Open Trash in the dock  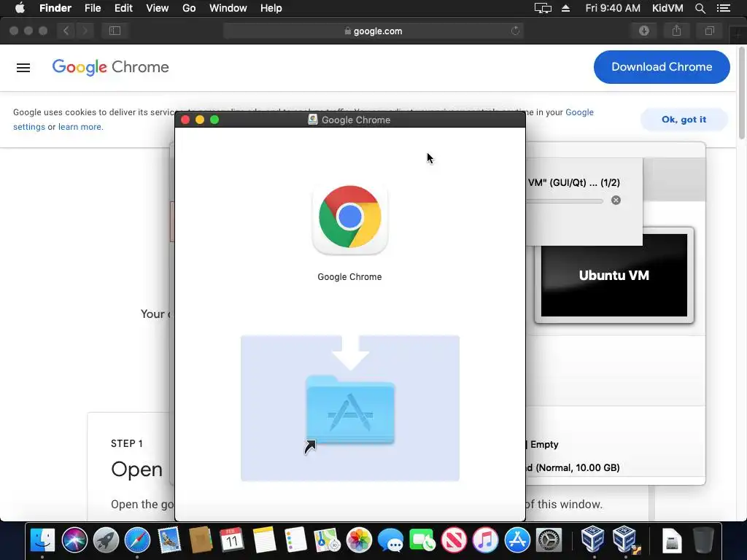(703, 540)
